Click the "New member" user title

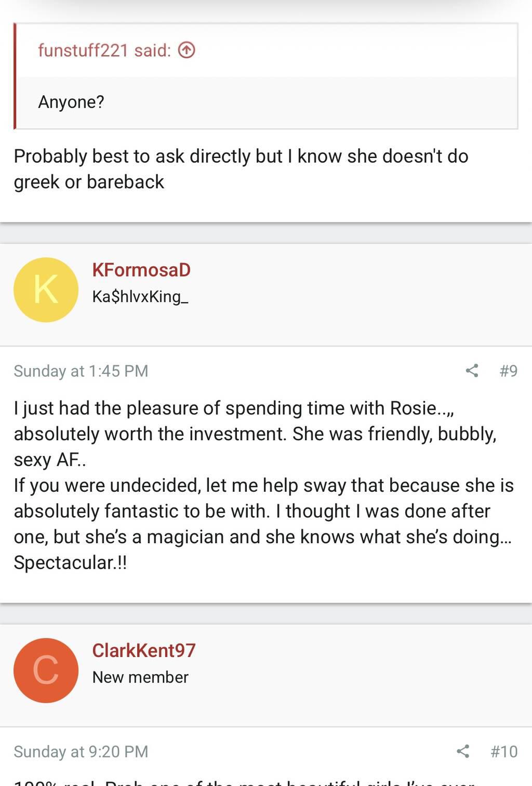click(140, 677)
